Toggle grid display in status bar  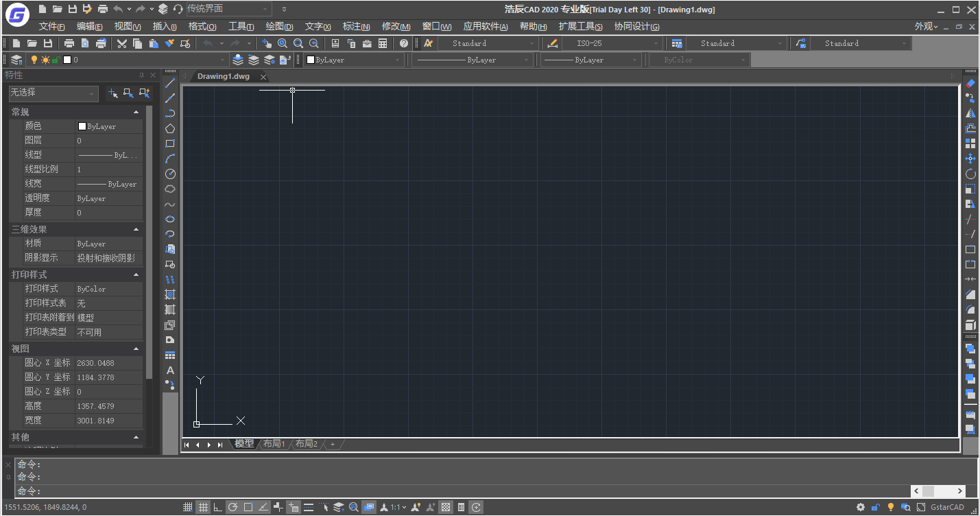point(203,507)
